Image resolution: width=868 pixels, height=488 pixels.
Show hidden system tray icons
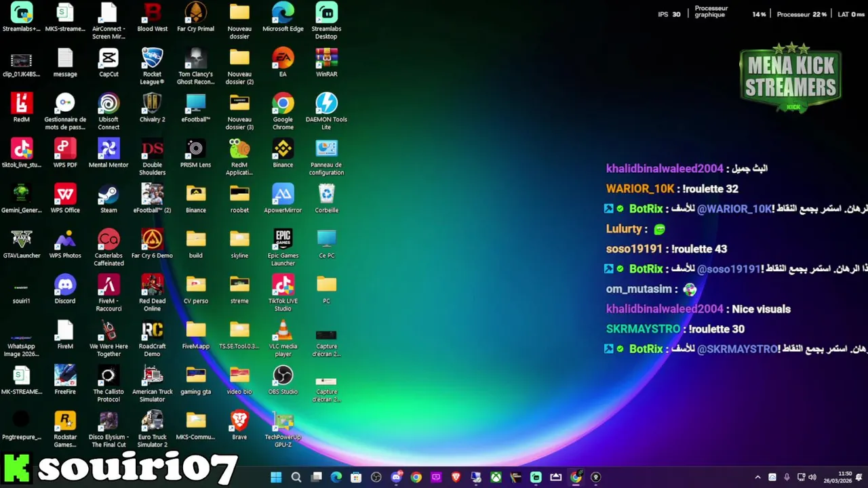[757, 477]
